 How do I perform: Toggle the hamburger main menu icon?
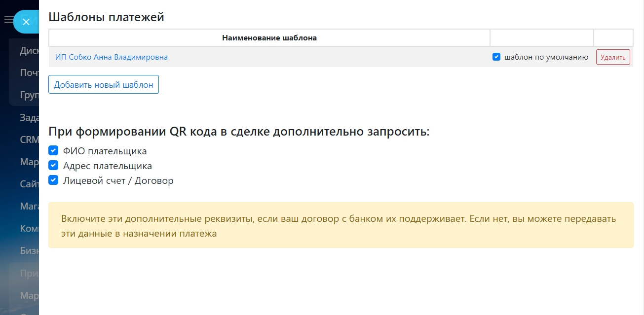pos(8,20)
